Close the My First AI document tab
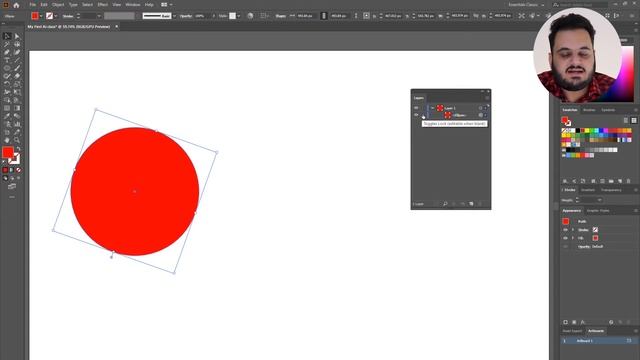 pyautogui.click(x=116, y=27)
